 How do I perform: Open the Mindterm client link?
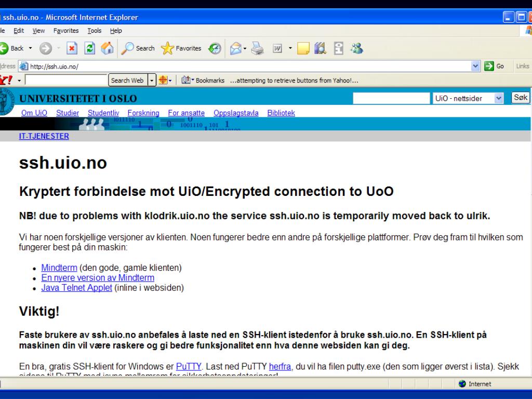coord(59,268)
